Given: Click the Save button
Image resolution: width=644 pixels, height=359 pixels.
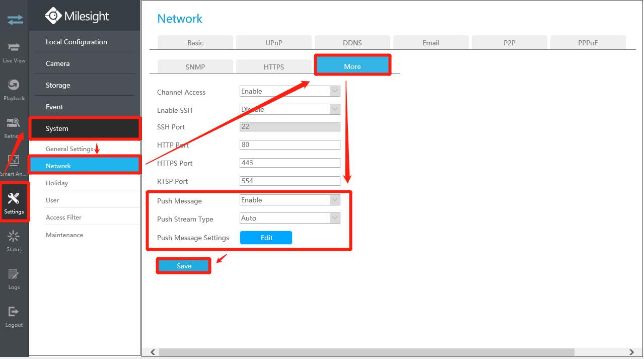Looking at the screenshot, I should (x=184, y=266).
